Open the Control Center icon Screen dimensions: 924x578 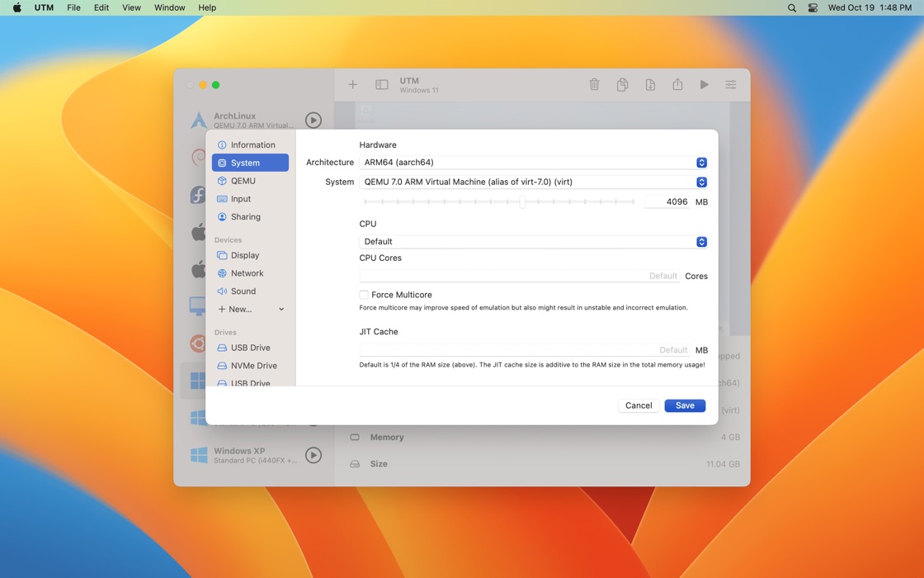coord(813,7)
